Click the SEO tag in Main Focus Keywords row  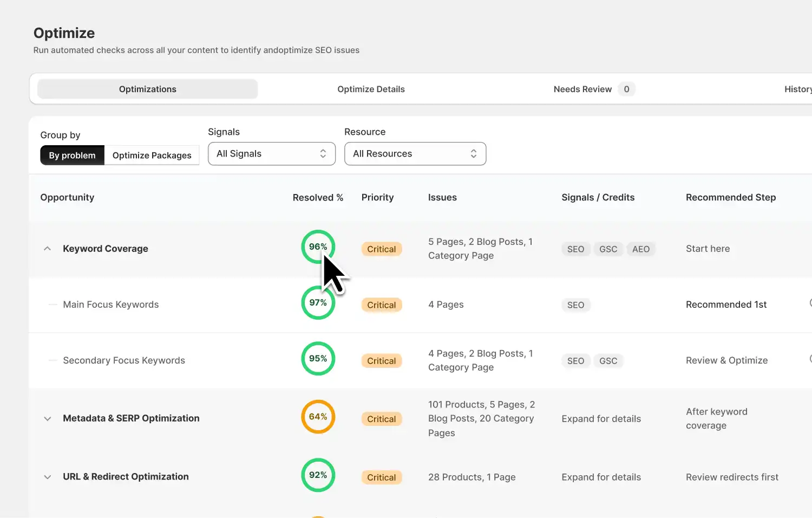(576, 305)
